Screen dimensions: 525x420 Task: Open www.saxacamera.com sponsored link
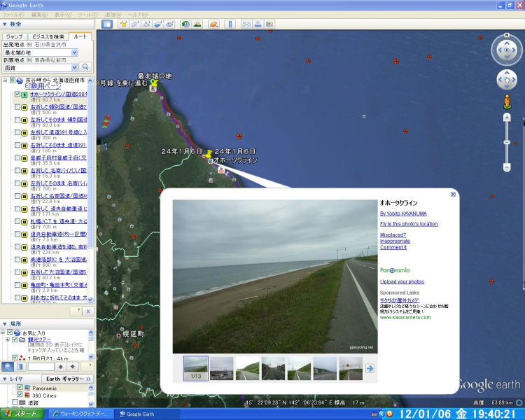pyautogui.click(x=405, y=318)
